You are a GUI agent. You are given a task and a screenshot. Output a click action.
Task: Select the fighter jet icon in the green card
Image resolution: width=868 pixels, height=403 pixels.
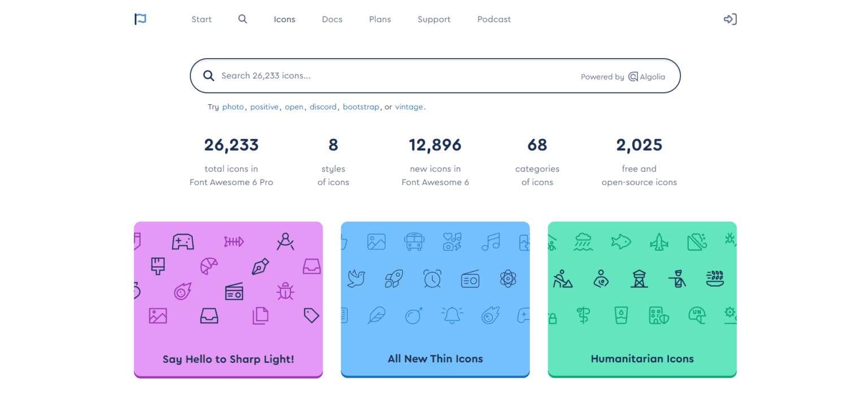pyautogui.click(x=659, y=242)
